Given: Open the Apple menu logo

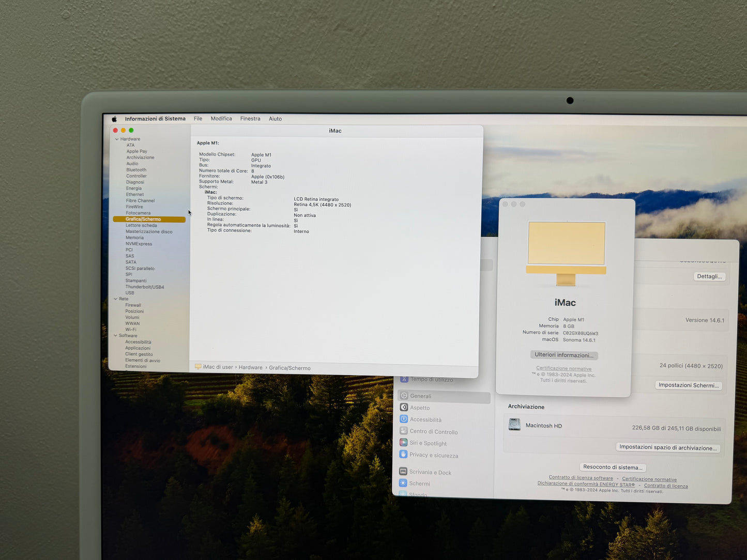Looking at the screenshot, I should tap(115, 119).
